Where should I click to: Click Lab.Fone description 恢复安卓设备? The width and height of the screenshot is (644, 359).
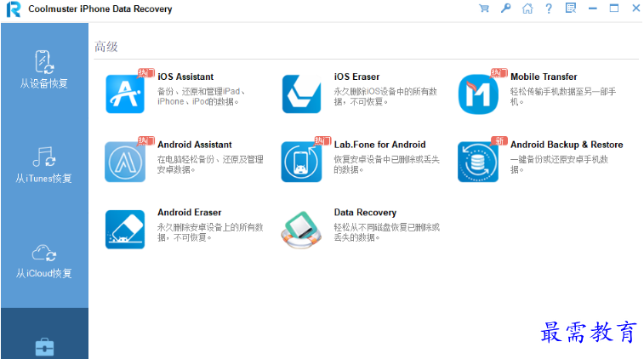[386, 164]
